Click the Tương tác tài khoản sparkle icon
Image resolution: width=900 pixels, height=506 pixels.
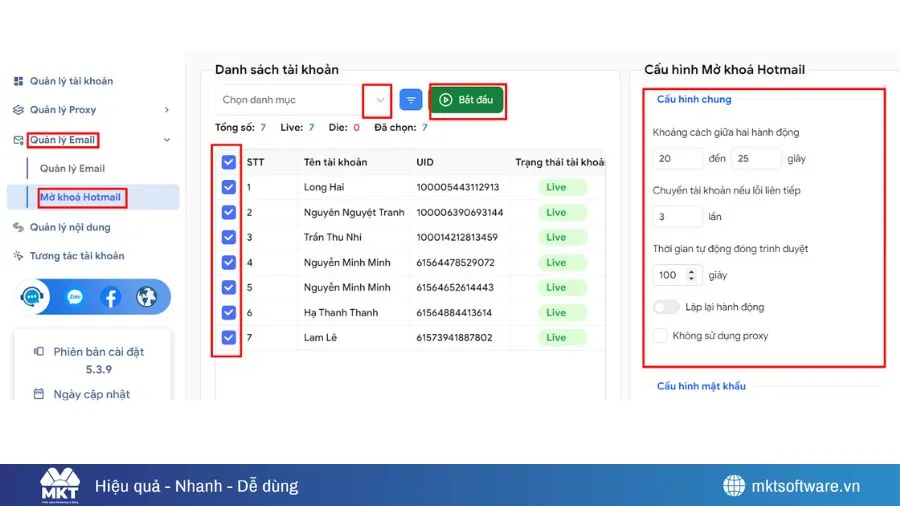(18, 256)
